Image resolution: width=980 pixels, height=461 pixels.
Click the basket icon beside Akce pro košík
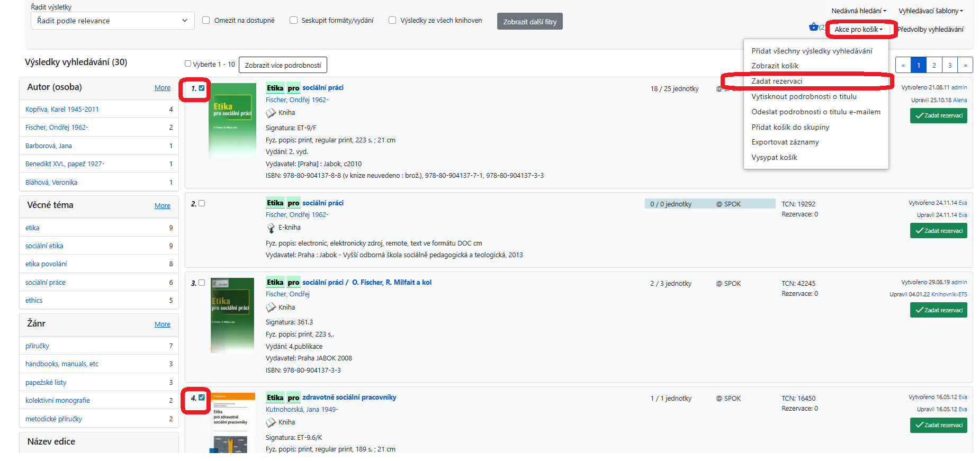click(813, 27)
